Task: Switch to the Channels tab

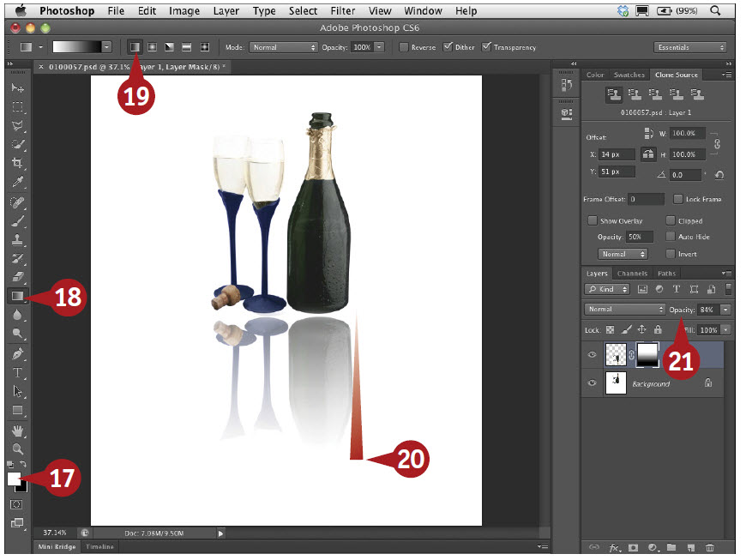Action: tap(632, 273)
